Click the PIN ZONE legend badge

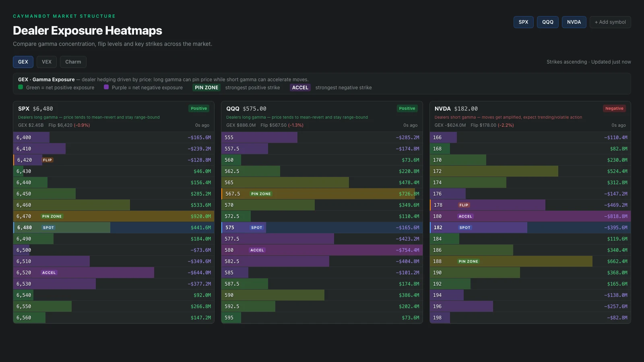pyautogui.click(x=206, y=88)
